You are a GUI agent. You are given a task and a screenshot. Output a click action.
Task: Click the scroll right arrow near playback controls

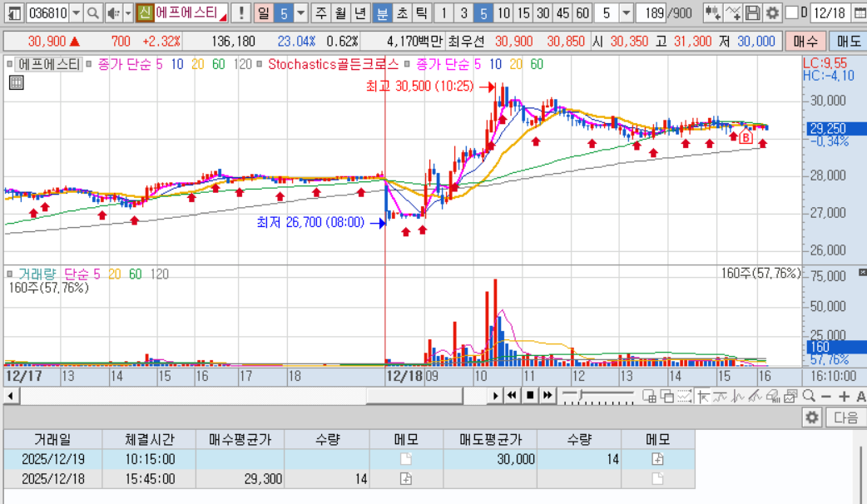click(495, 396)
